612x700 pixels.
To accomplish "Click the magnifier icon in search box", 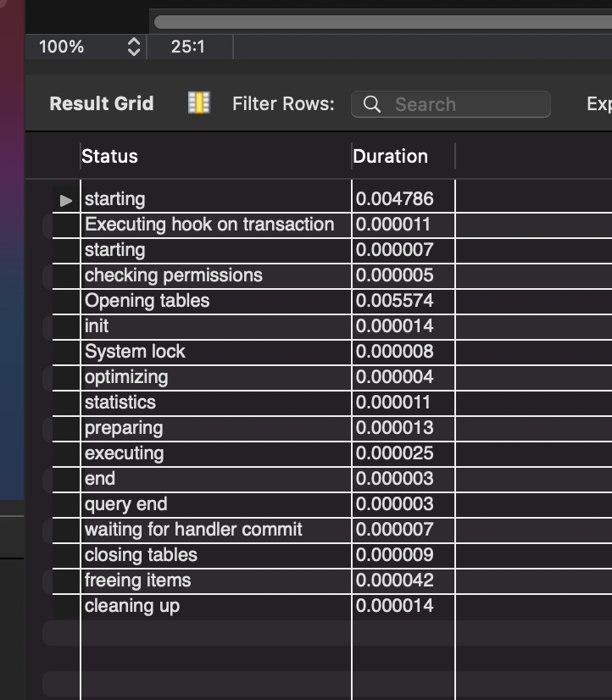I will pos(372,104).
